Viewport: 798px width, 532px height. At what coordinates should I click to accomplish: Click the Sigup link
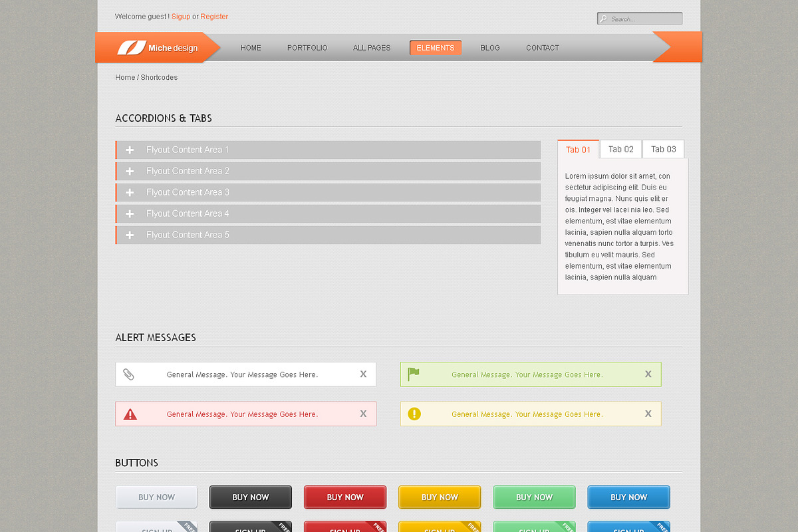(x=181, y=17)
